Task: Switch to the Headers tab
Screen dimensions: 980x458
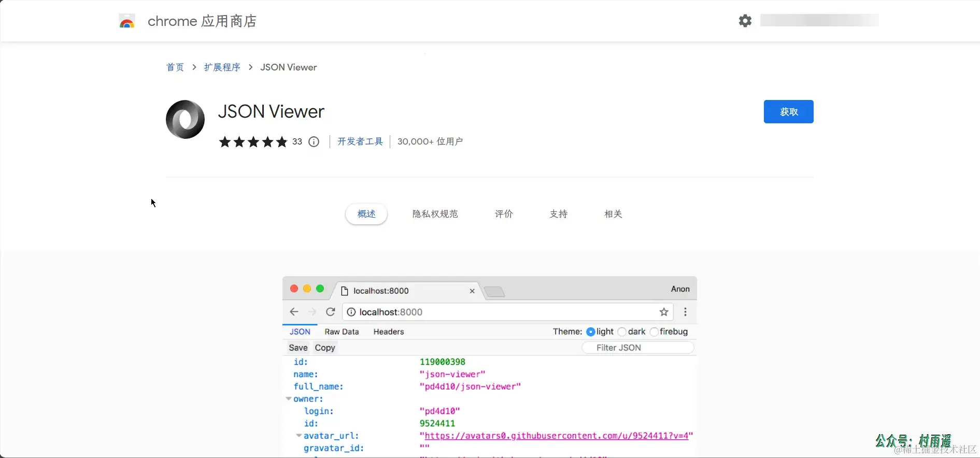Action: (389, 332)
